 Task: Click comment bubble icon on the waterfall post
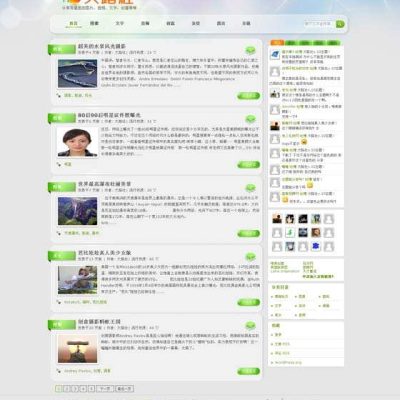pos(250,188)
